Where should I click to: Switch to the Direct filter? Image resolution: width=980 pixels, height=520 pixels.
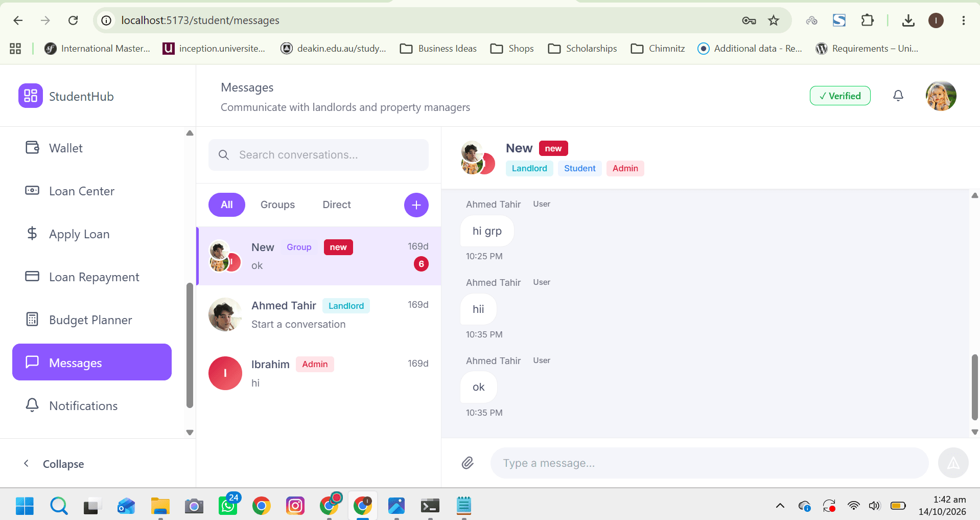337,205
